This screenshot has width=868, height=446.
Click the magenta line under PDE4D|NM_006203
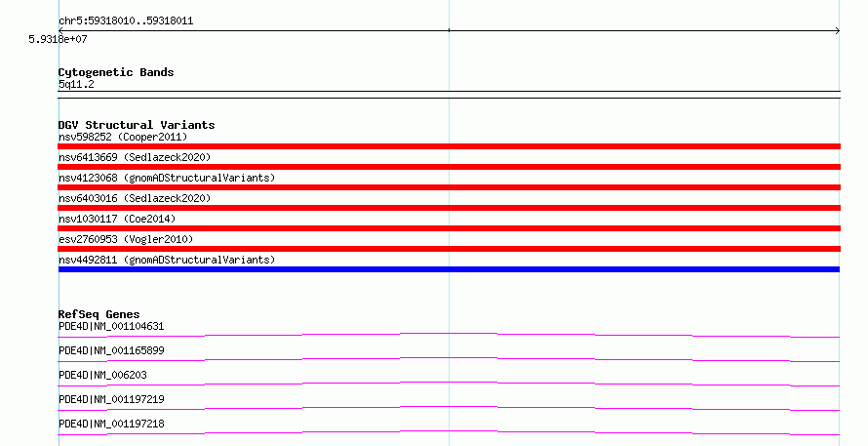tap(449, 384)
